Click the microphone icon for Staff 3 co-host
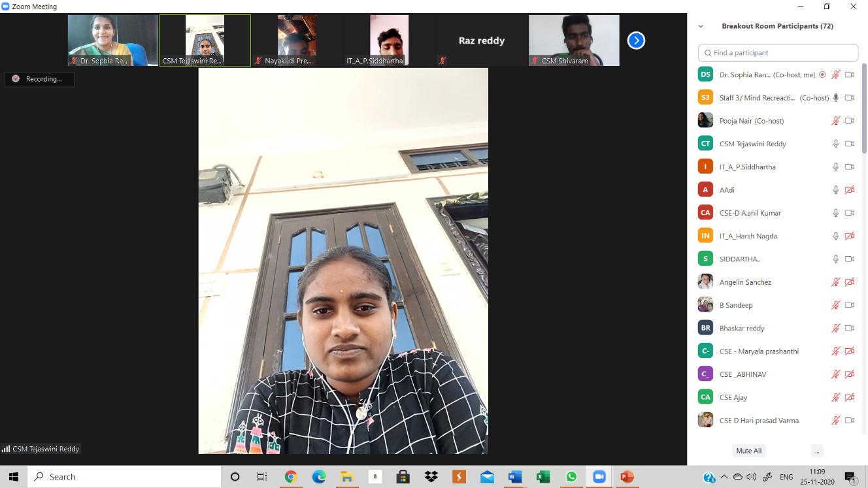This screenshot has height=488, width=868. 835,98
